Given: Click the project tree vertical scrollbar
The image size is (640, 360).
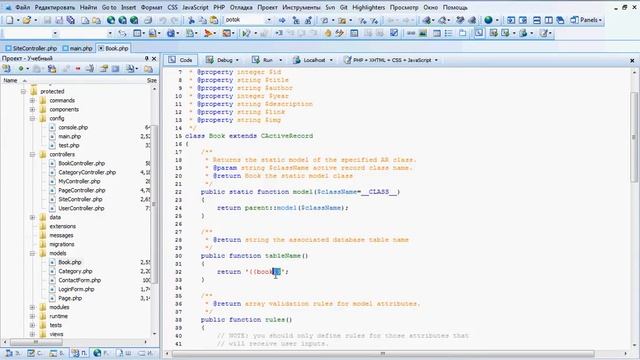Looking at the screenshot, I should [x=154, y=204].
